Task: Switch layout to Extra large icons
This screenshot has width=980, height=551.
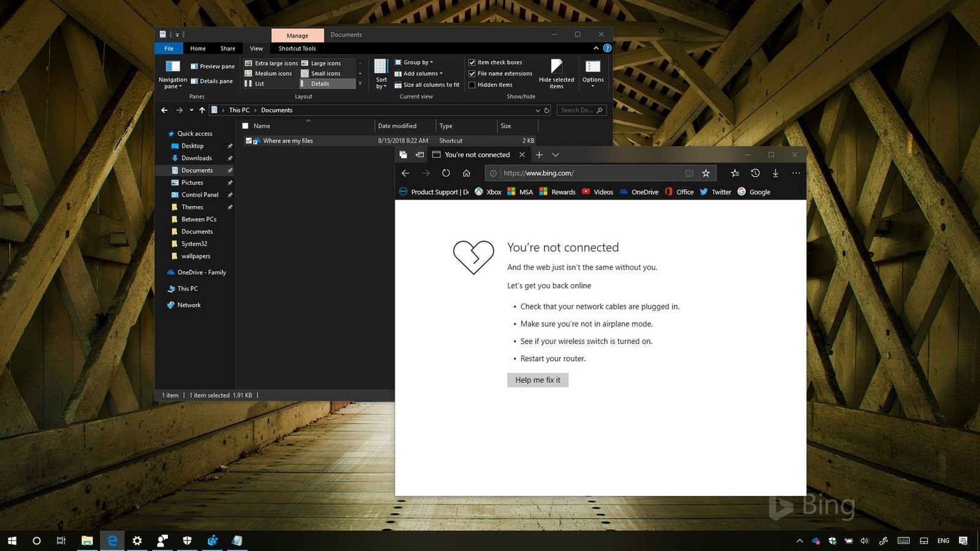Action: tap(271, 63)
